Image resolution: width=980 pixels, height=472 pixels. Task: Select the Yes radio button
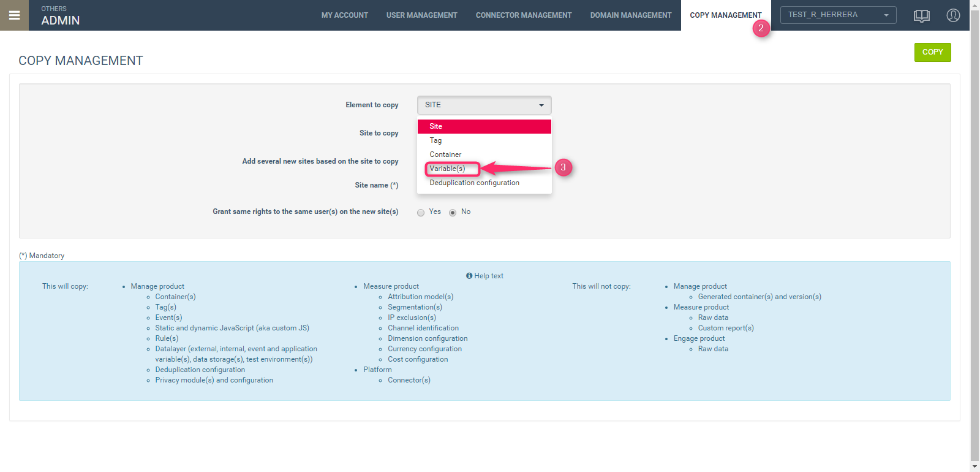(421, 213)
